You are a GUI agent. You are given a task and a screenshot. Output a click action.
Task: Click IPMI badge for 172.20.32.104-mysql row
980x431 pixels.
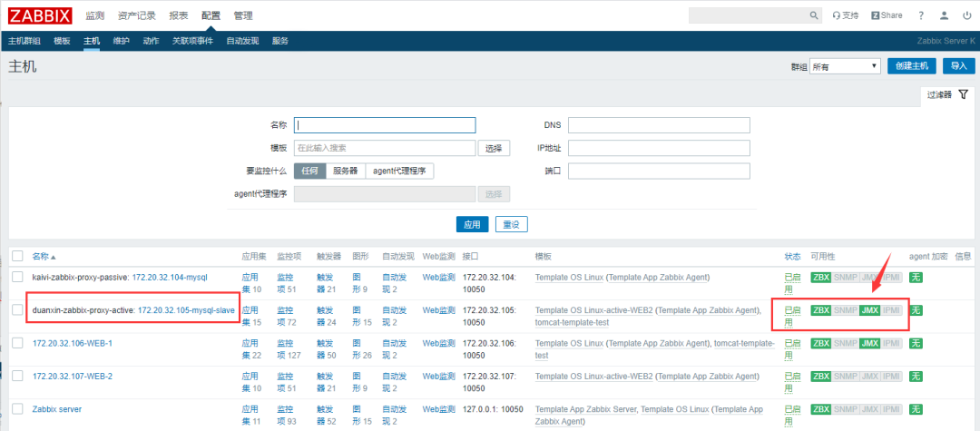click(x=892, y=278)
